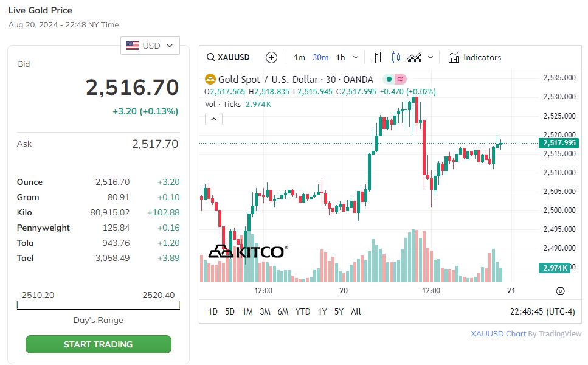The width and height of the screenshot is (588, 365).
Task: Expand the time interval dropdown arrow
Action: 356,58
